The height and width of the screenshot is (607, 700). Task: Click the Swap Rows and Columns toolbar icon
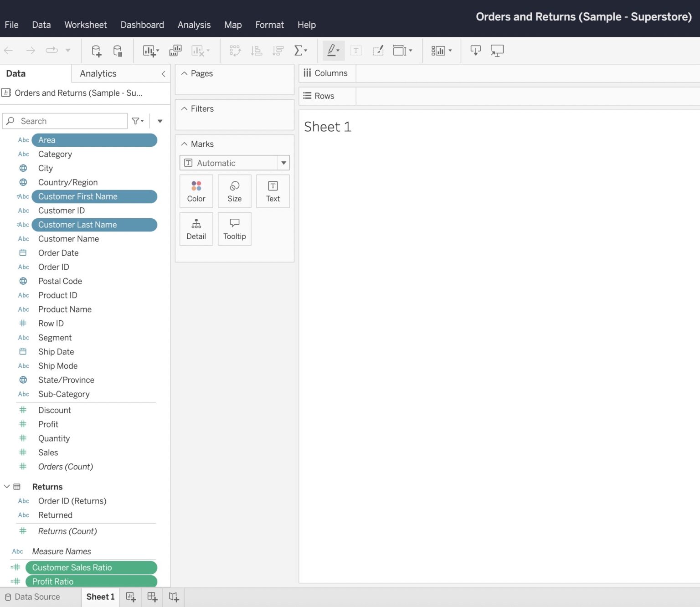tap(235, 51)
